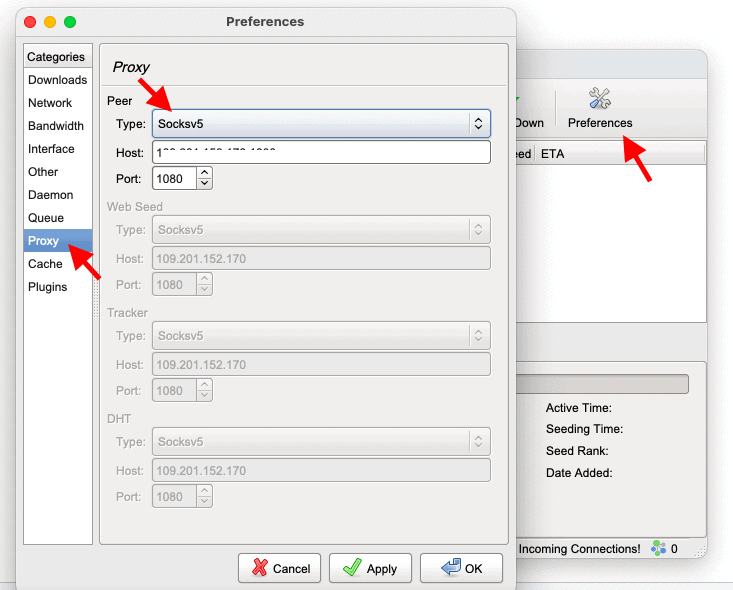Click the Tracker Port field
Viewport: 733px width, 590px height.
click(174, 391)
